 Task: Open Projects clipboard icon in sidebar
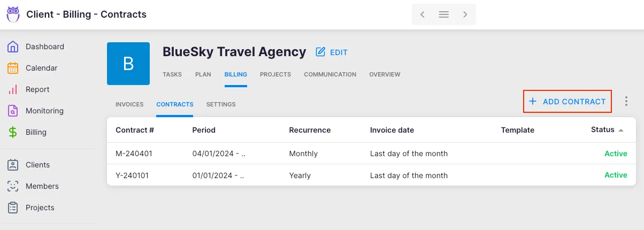point(13,208)
